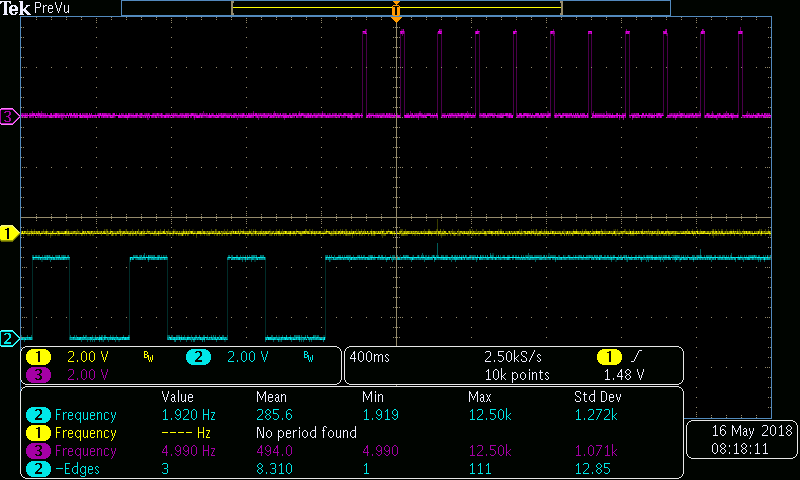
Task: Select the channel 2 -Edges measurement
Action: point(352,469)
